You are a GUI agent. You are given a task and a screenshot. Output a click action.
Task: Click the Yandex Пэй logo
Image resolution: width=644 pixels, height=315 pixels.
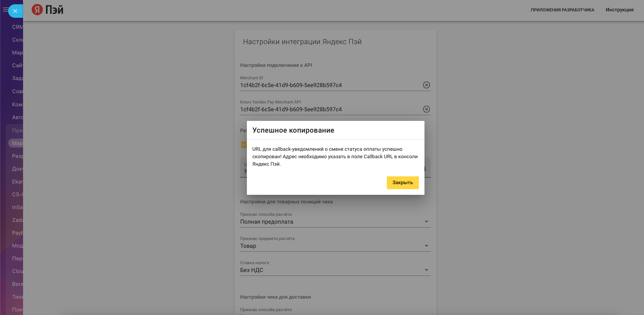48,10
